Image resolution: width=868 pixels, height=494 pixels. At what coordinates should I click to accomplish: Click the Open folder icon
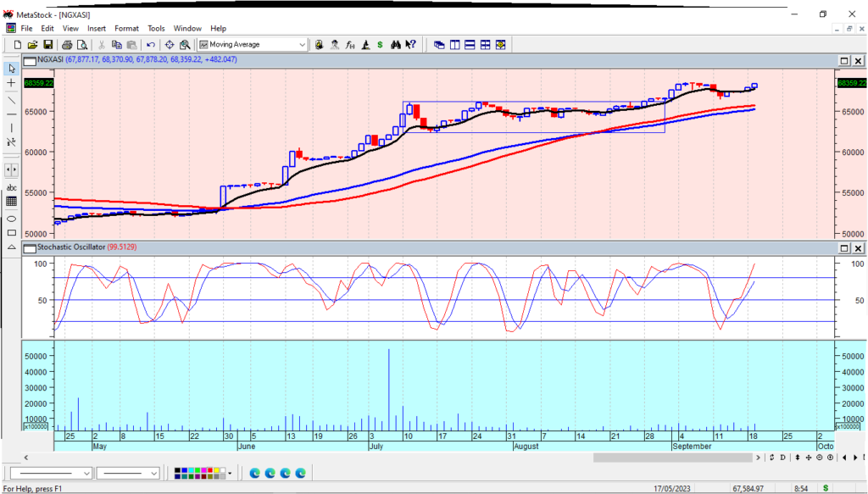[33, 44]
